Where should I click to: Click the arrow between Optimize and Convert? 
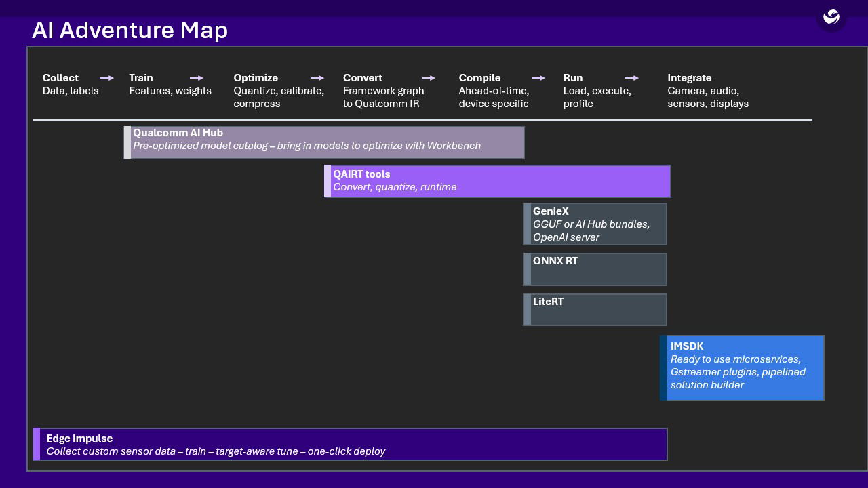coord(317,78)
